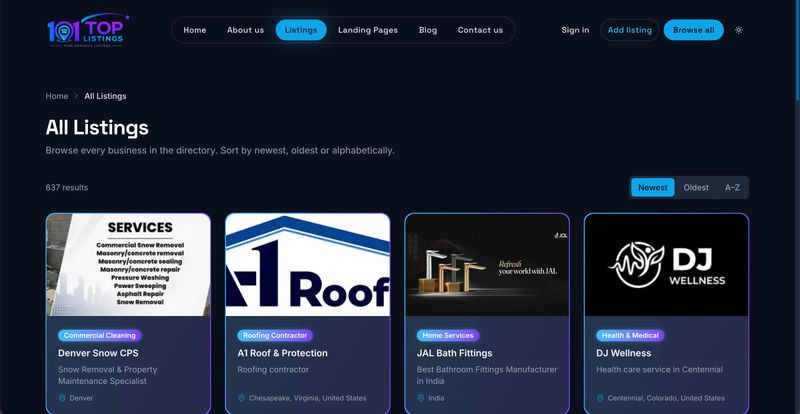Click the Add listing button
Screen dimensions: 800x414
(x=630, y=30)
